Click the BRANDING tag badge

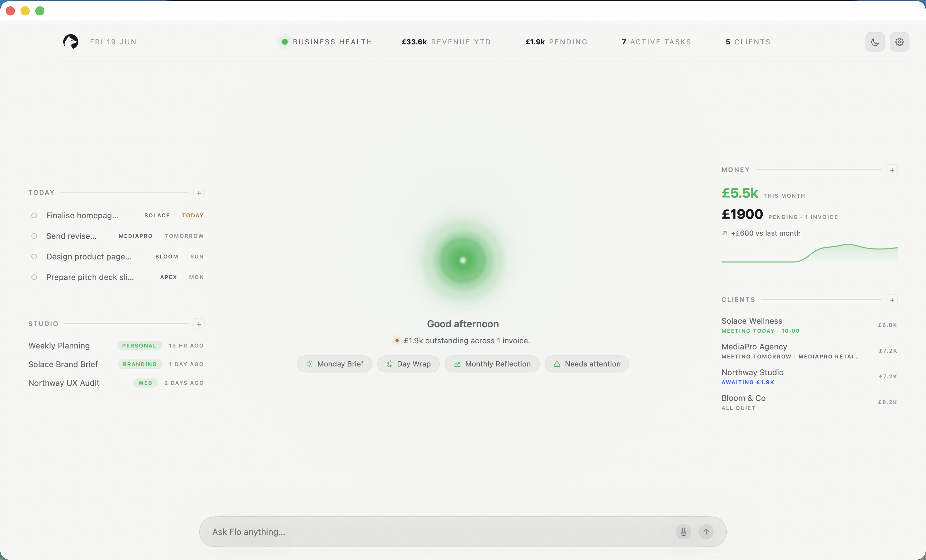point(140,364)
